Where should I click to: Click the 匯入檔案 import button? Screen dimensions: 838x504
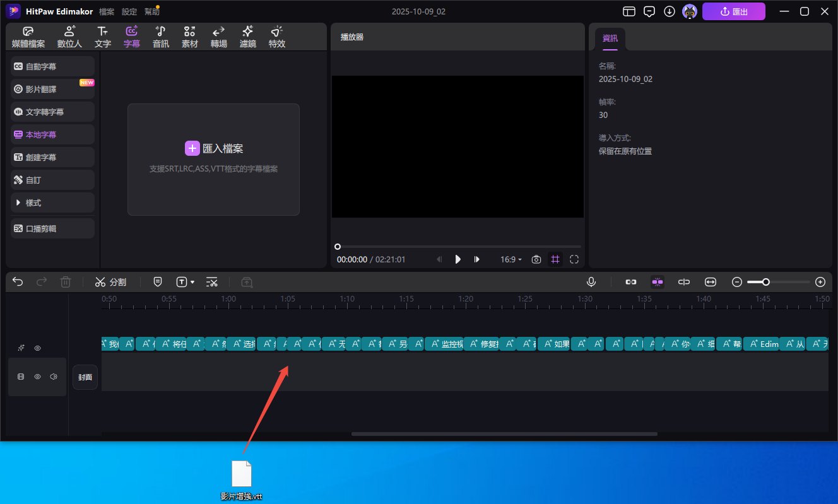pyautogui.click(x=213, y=148)
